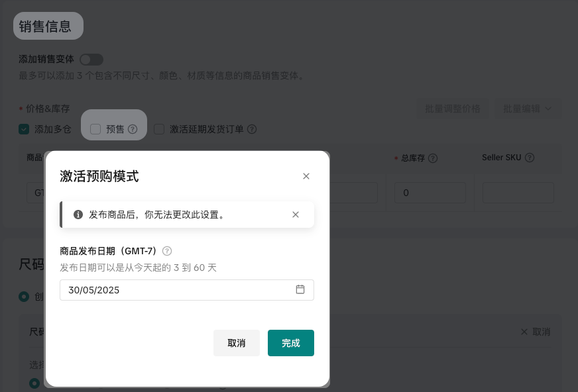Image resolution: width=578 pixels, height=392 pixels.
Task: Expand the 批量编辑 dropdown
Action: [527, 109]
